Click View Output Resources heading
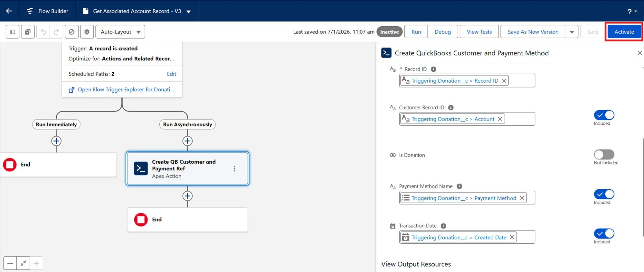The height and width of the screenshot is (272, 644). (416, 264)
